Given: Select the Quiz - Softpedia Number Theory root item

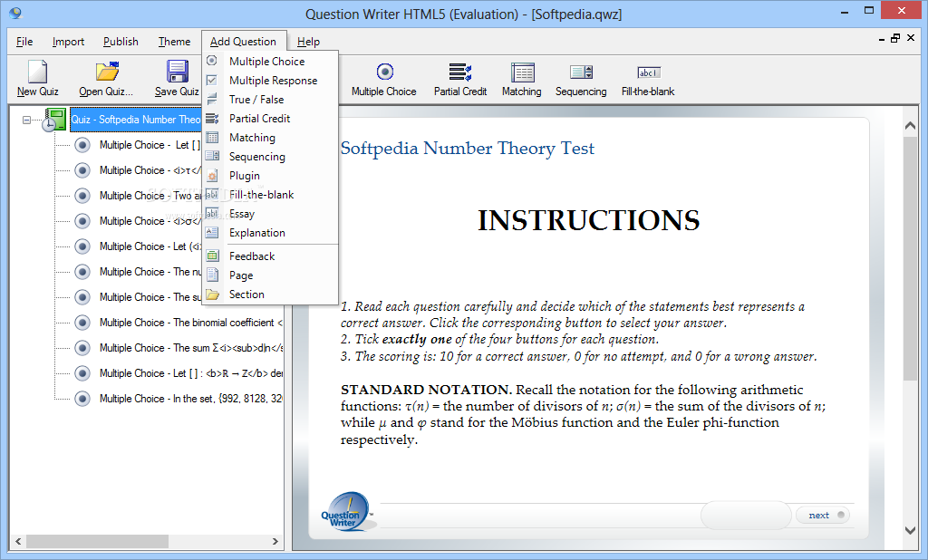Looking at the screenshot, I should pyautogui.click(x=136, y=120).
